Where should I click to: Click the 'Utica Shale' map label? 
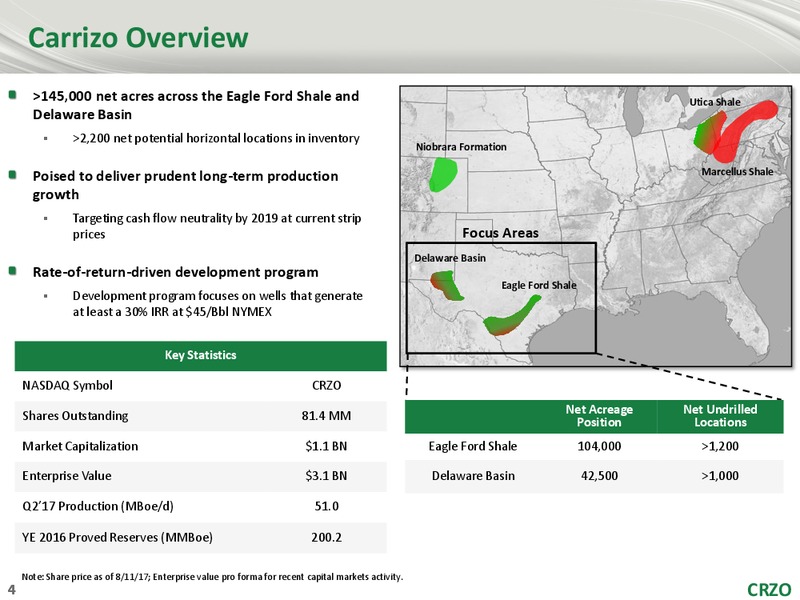pyautogui.click(x=715, y=102)
